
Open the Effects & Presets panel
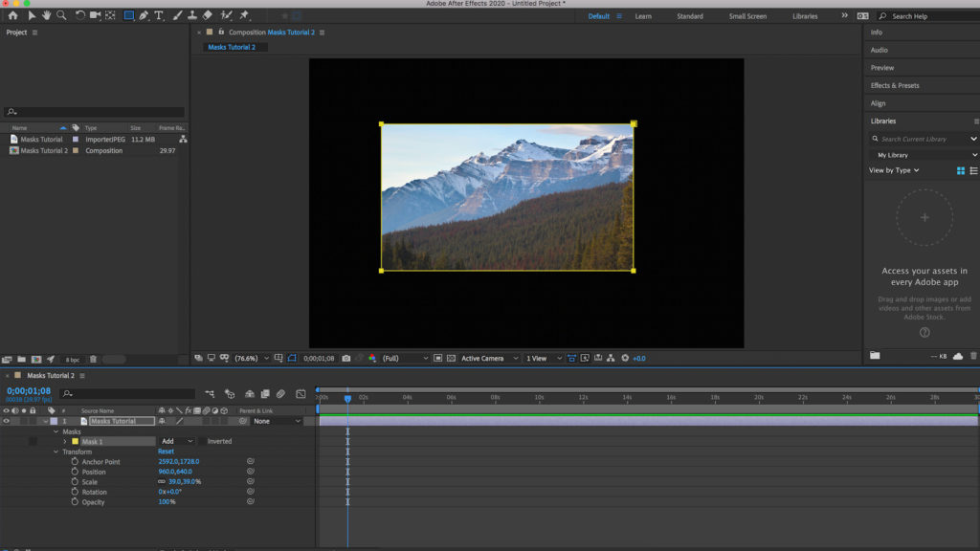pyautogui.click(x=895, y=85)
